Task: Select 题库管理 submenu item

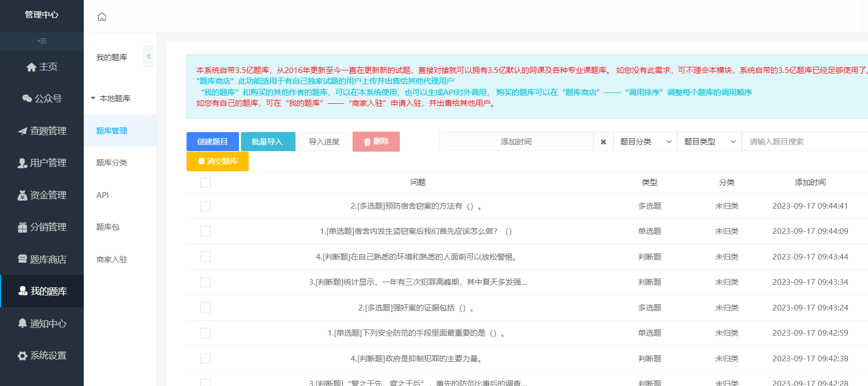Action: (120, 131)
